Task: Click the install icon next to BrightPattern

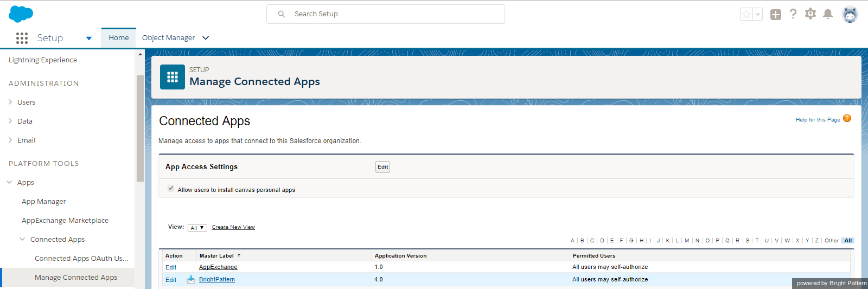Action: 191,279
